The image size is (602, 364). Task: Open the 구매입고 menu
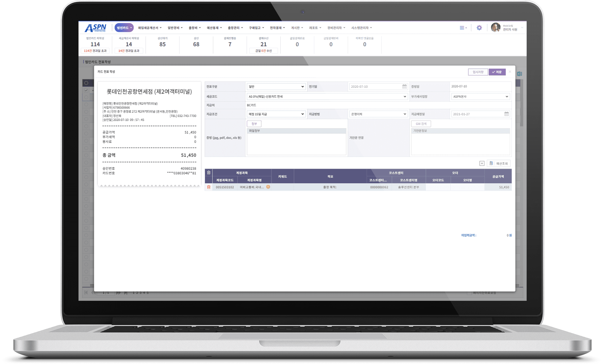(x=257, y=28)
